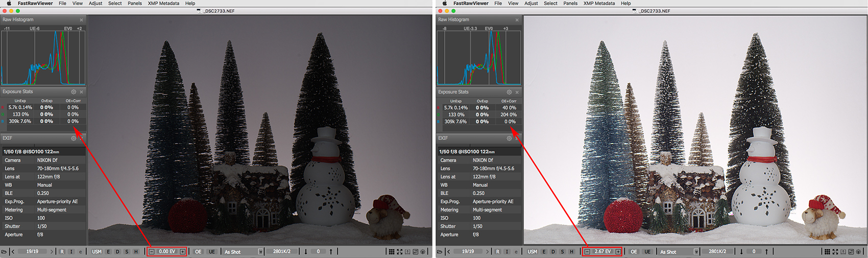The width and height of the screenshot is (868, 258).
Task: Open Exposure Stats gear settings, left window
Action: [74, 92]
